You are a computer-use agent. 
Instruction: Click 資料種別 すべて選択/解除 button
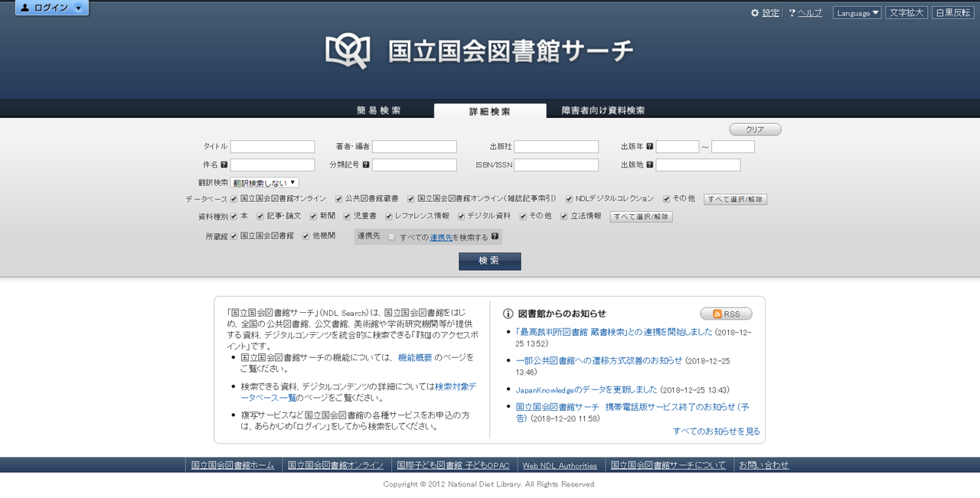click(642, 217)
